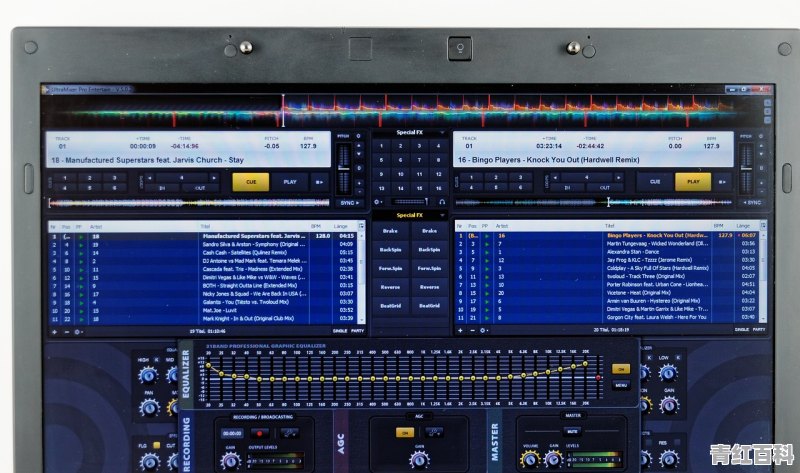Click right Reverse effect button
800x473 pixels.
pyautogui.click(x=429, y=287)
